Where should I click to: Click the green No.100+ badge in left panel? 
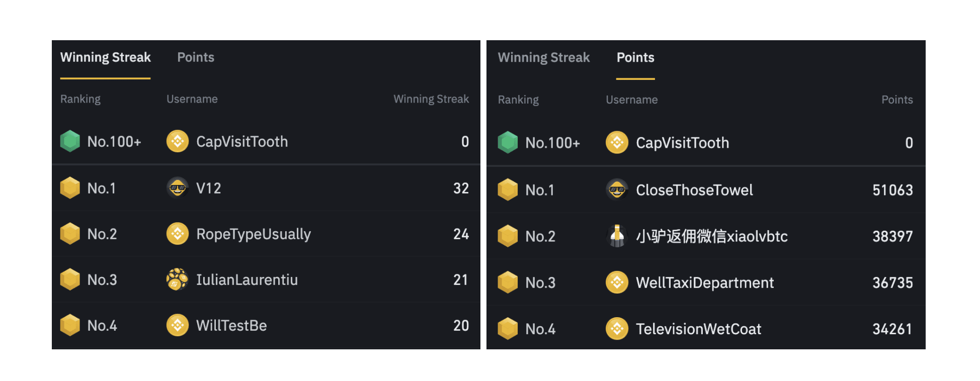click(x=70, y=141)
